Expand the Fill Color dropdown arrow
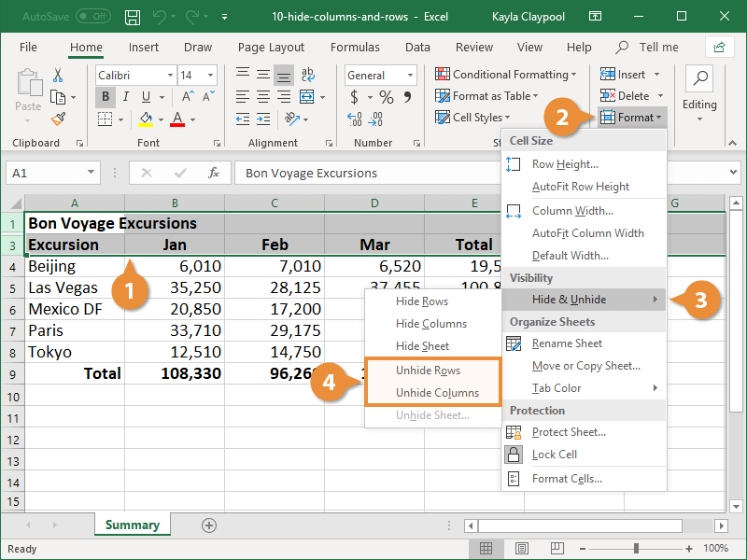The image size is (747, 560). click(159, 119)
